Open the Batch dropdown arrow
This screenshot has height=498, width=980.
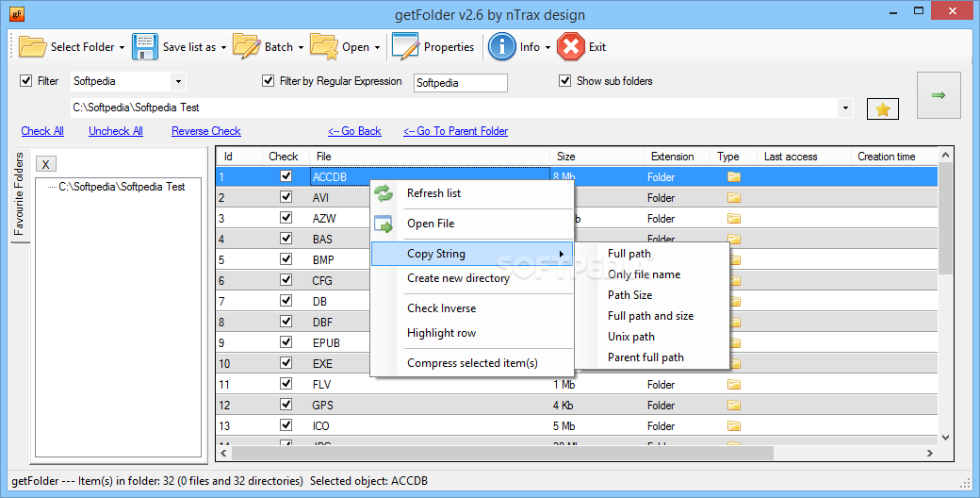301,47
